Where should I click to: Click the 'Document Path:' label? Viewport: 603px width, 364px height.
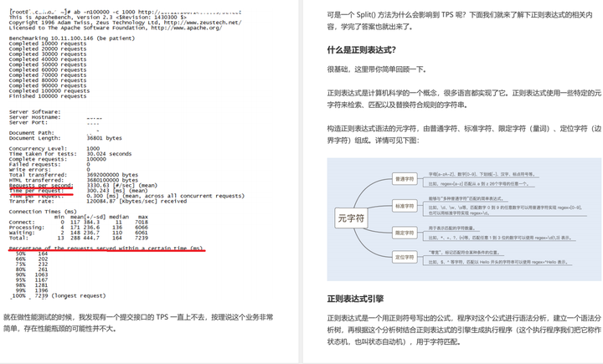click(x=31, y=133)
